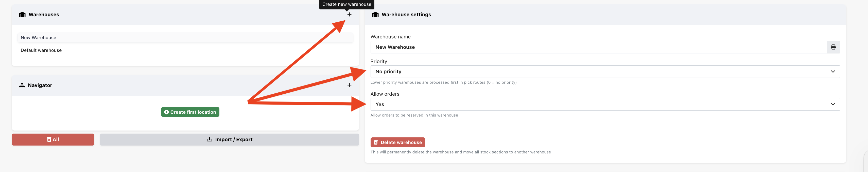Image resolution: width=868 pixels, height=172 pixels.
Task: Open Import / Export
Action: pyautogui.click(x=229, y=140)
